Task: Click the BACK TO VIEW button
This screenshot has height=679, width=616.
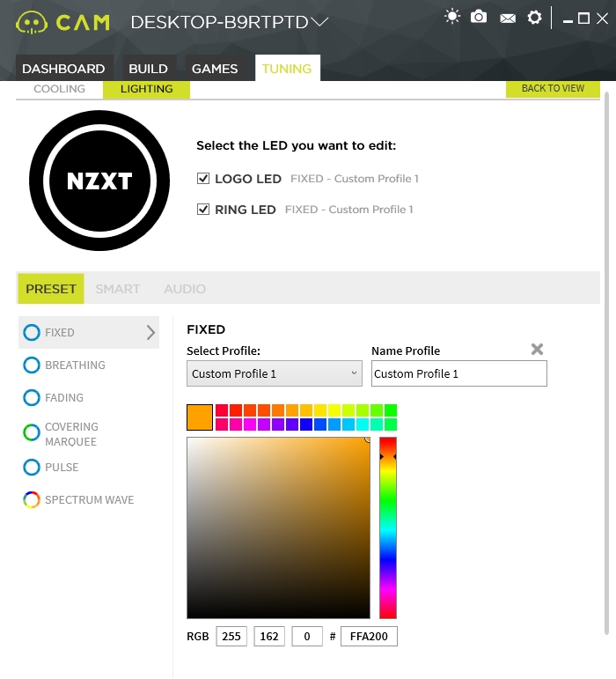Action: click(x=553, y=88)
